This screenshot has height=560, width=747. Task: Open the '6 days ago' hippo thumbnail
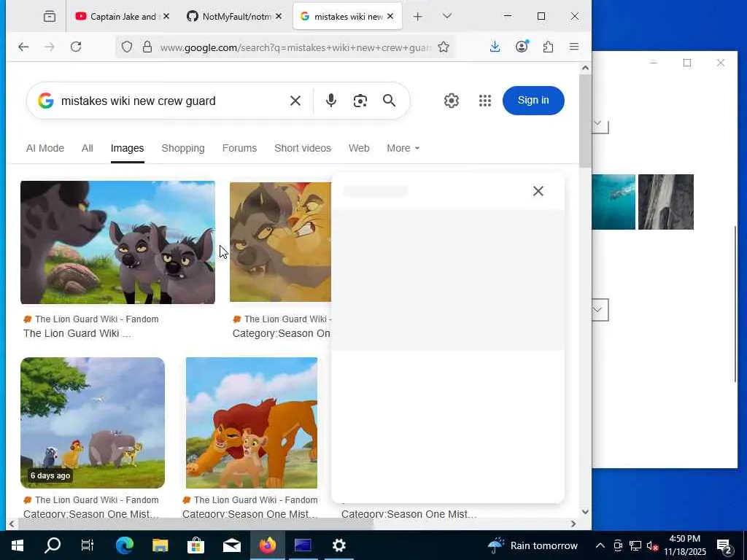[93, 423]
